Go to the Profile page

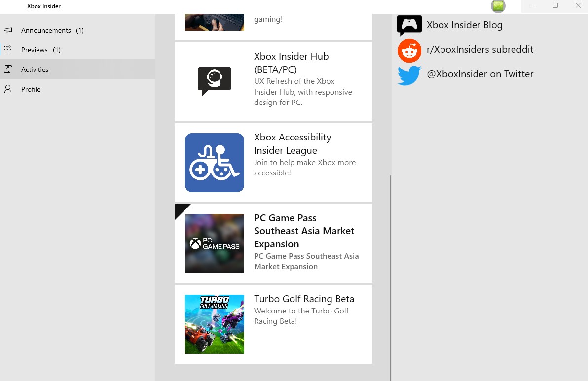(x=77, y=89)
